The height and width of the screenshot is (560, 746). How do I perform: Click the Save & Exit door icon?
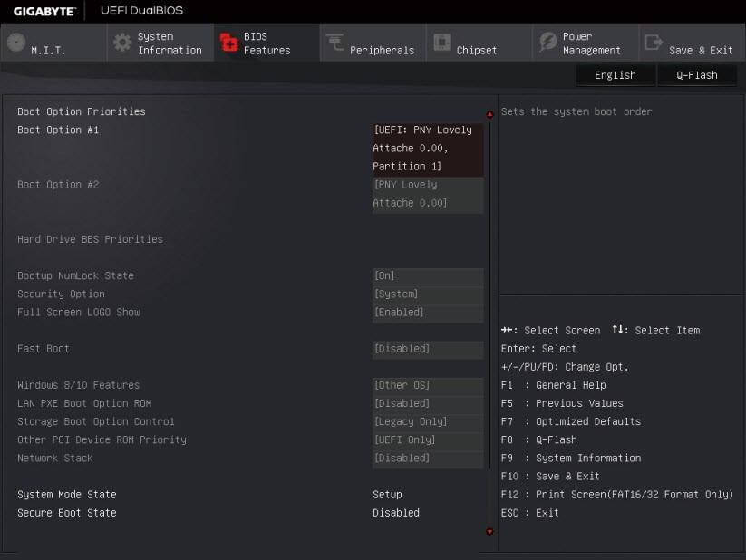coord(654,43)
